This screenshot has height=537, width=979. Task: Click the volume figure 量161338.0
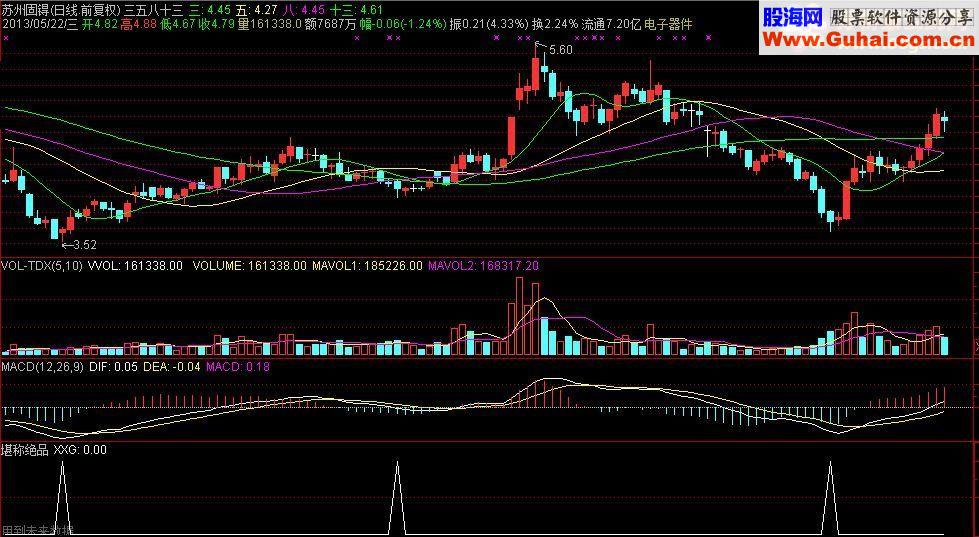click(270, 25)
